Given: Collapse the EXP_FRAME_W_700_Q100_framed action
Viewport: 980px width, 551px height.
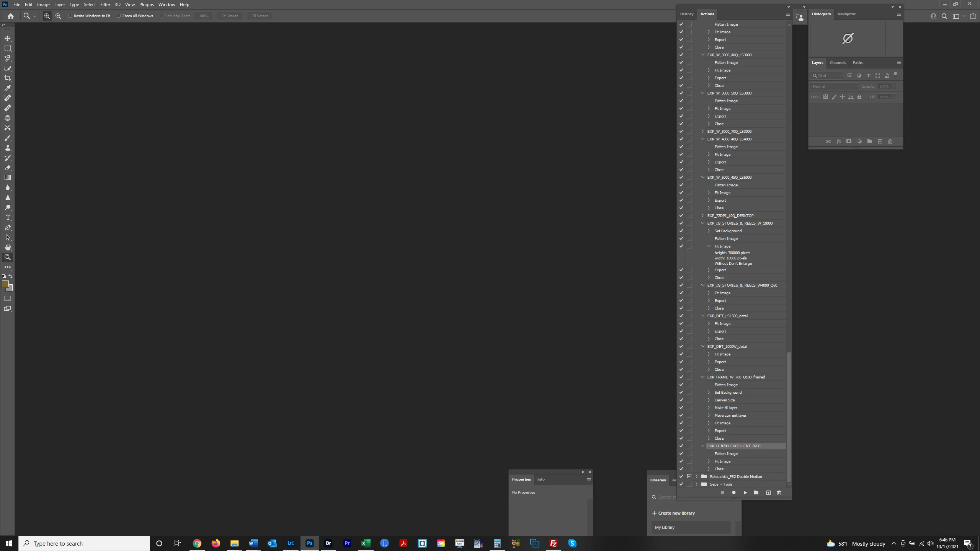Looking at the screenshot, I should pyautogui.click(x=703, y=377).
